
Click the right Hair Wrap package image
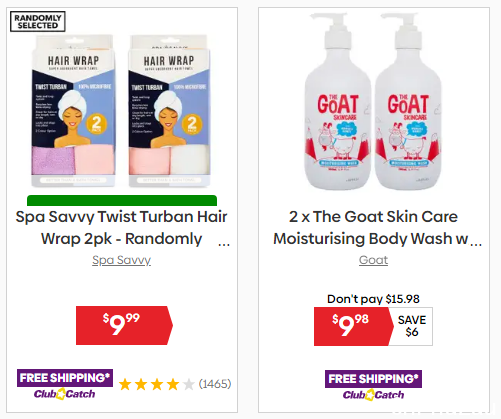pos(169,111)
